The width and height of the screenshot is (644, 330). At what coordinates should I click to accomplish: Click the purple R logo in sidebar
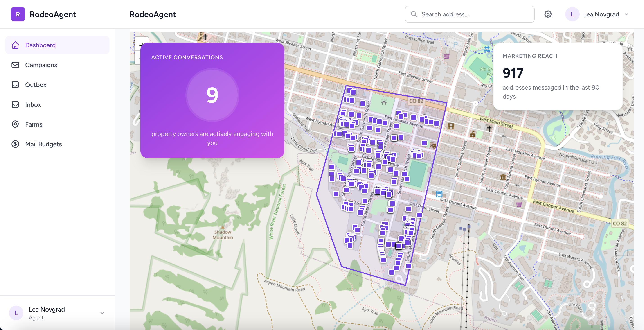pos(18,14)
